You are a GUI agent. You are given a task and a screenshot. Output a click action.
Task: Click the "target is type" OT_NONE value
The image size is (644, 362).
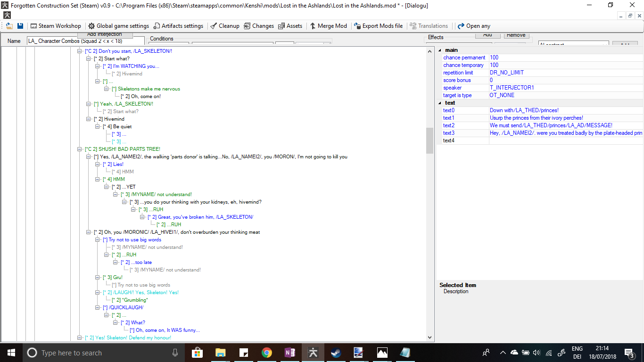[566, 95]
